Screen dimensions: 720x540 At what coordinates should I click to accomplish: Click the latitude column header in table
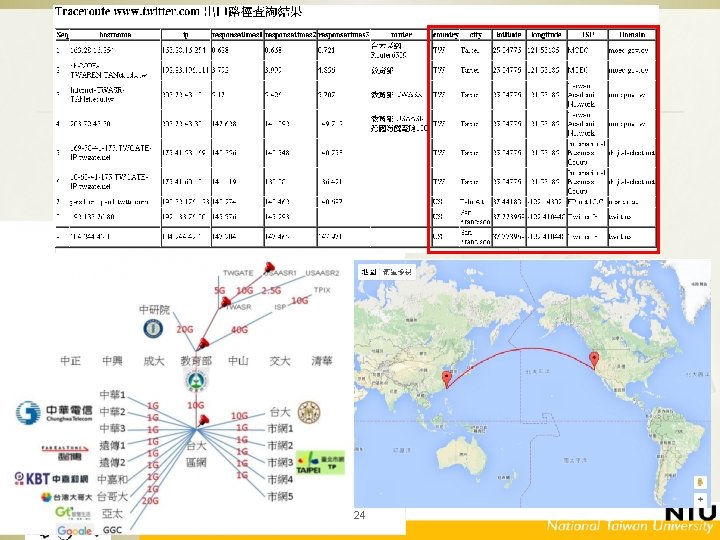(x=509, y=34)
